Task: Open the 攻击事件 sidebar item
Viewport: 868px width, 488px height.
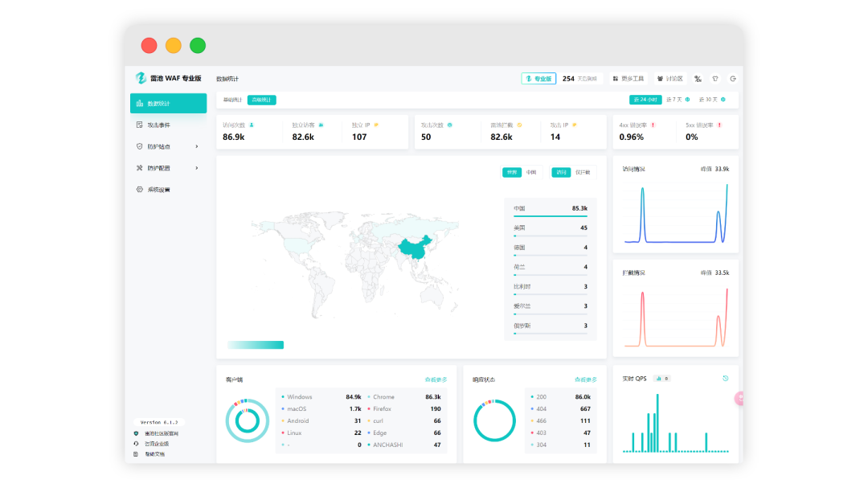Action: coord(168,125)
